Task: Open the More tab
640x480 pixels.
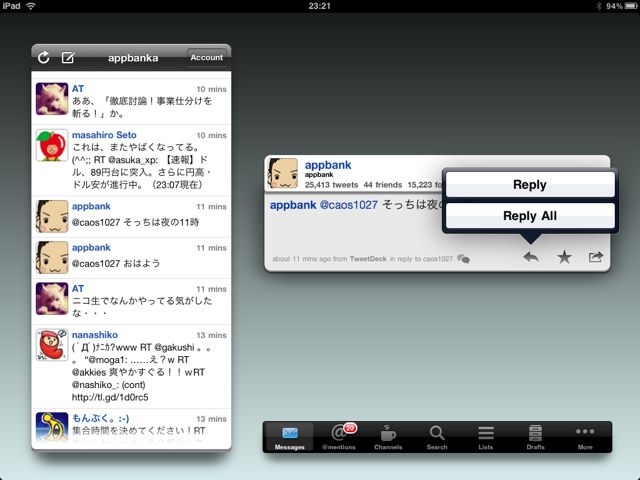Action: click(585, 437)
